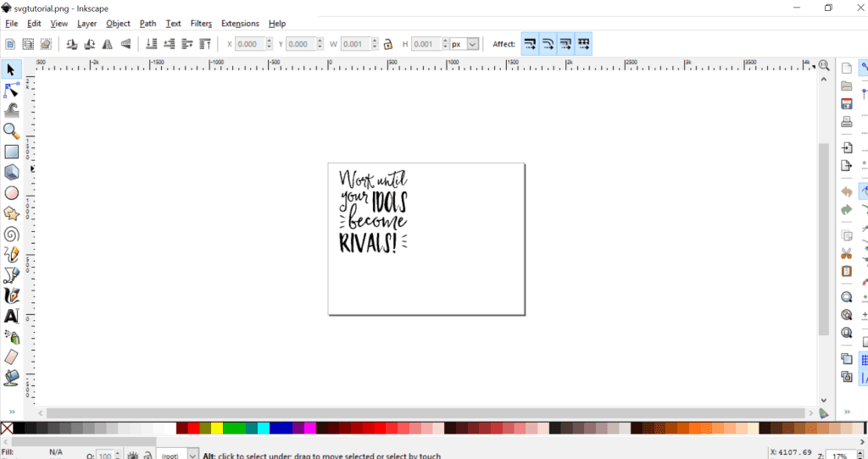Toggle width/height lock ratio
868x459 pixels.
[388, 44]
